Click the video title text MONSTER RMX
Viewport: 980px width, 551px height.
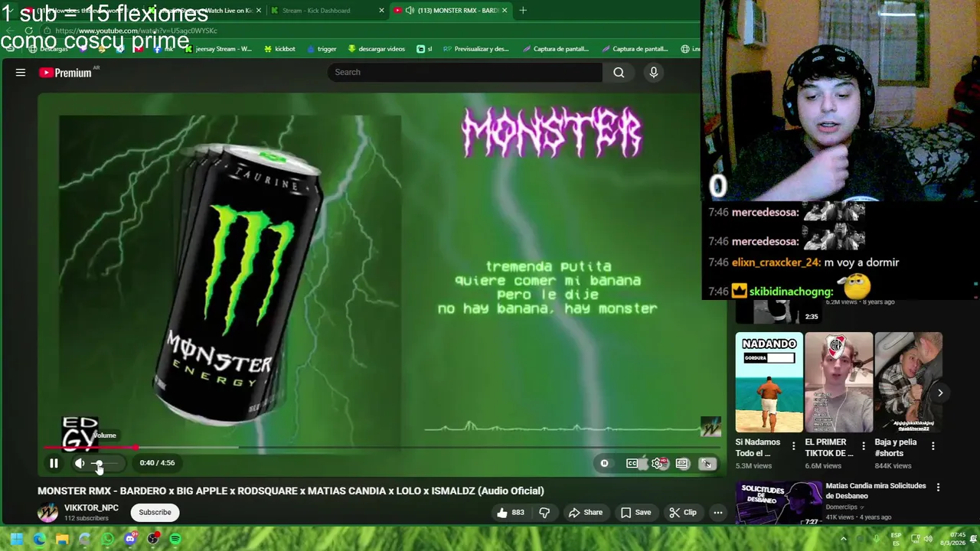pyautogui.click(x=291, y=491)
